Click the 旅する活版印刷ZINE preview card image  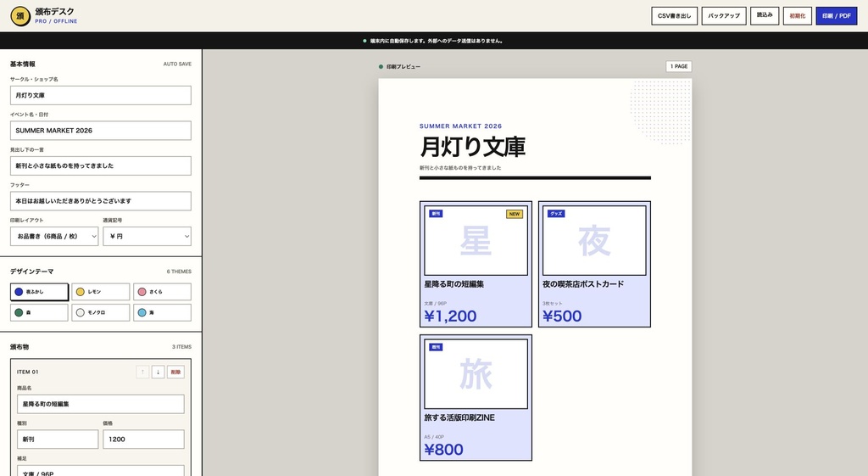(476, 374)
